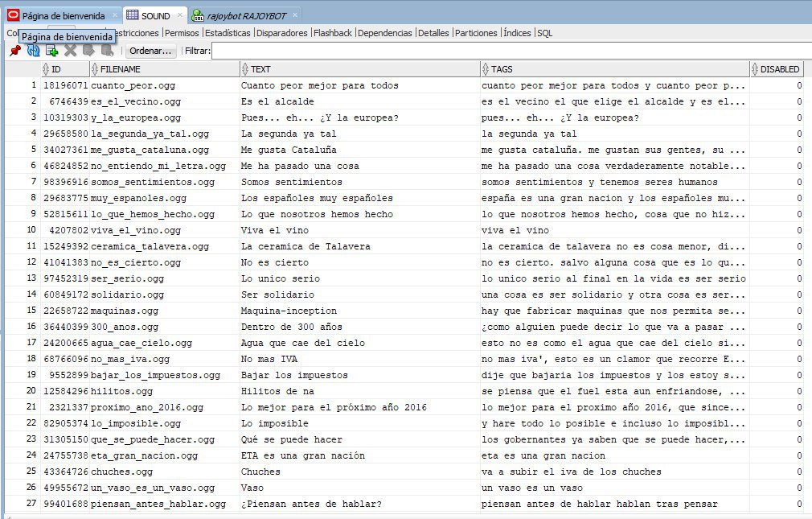The image size is (812, 519).
Task: Click the red pin freeze view icon
Action: coord(15,51)
